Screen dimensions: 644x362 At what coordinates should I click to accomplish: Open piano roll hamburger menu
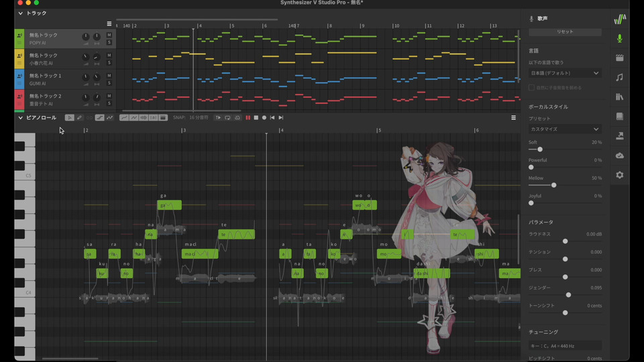point(513,118)
